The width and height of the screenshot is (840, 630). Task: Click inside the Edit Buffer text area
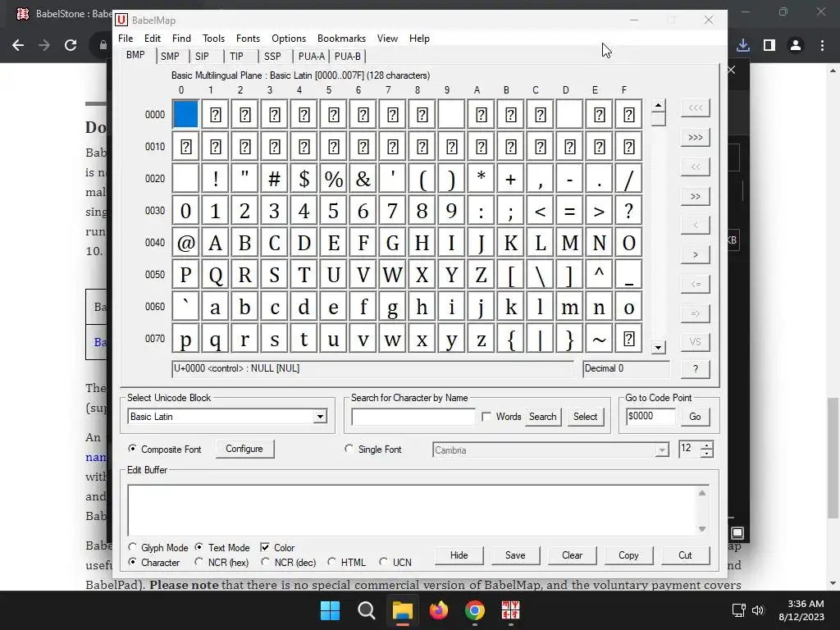[x=413, y=510]
